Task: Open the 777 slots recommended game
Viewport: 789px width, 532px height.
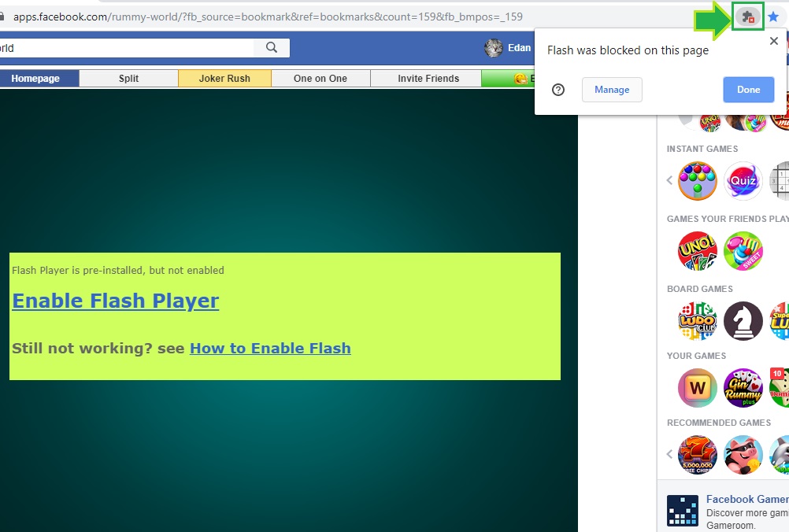Action: coord(698,455)
